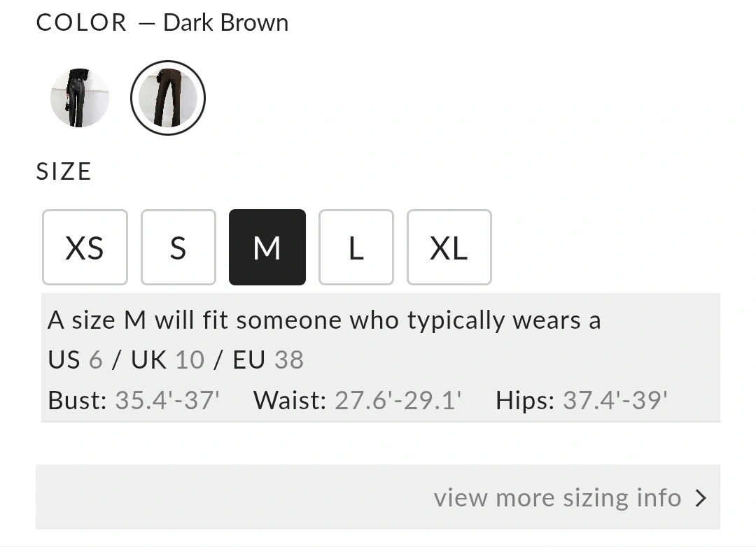This screenshot has height=547, width=756.
Task: Click the Dark Brown color name text
Action: coord(225,23)
